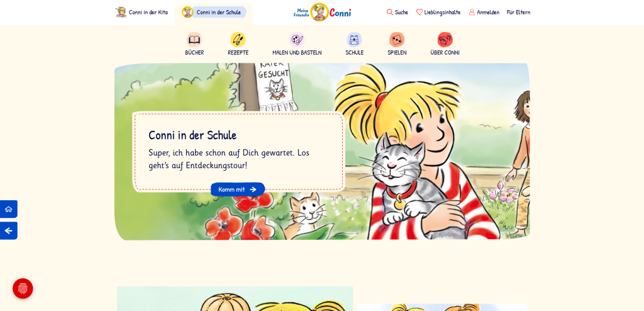The height and width of the screenshot is (311, 644).
Task: Click the Meine Freundin Conni logo
Action: coord(323,12)
